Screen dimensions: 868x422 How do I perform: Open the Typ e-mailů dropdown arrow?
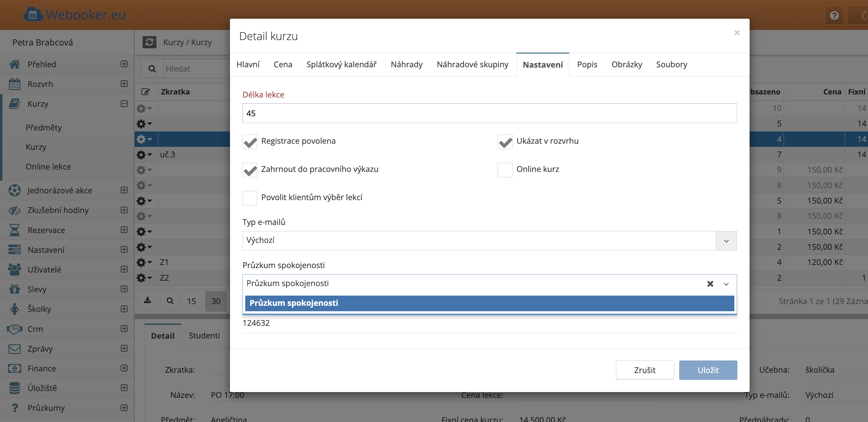[726, 241]
